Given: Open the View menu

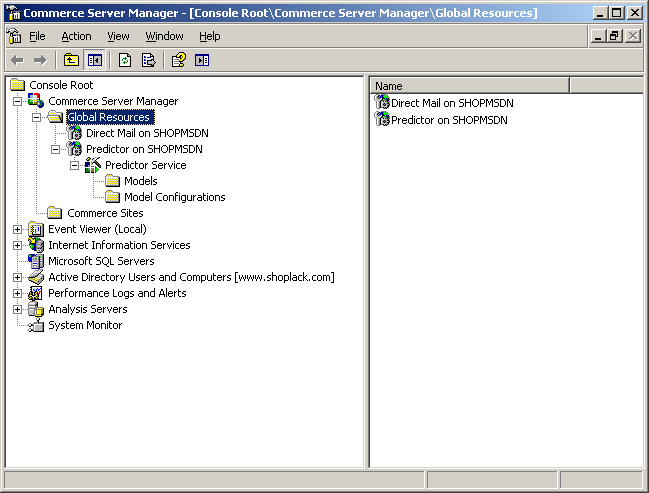Looking at the screenshot, I should click(x=118, y=36).
